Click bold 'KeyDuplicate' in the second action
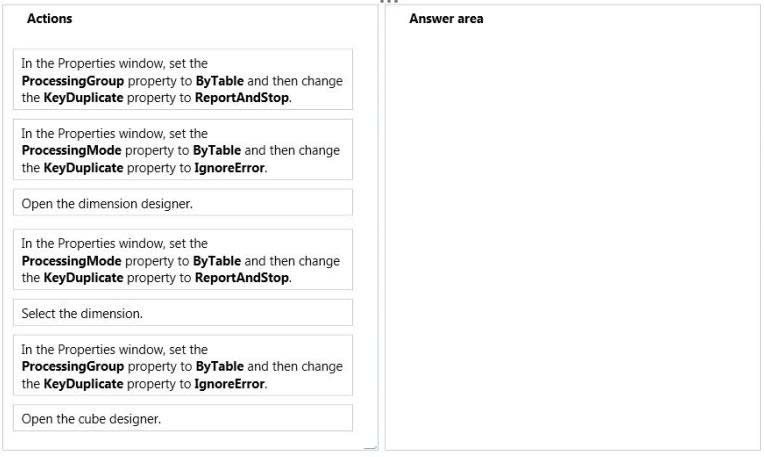Viewport: 764px width, 457px height. pos(83,168)
